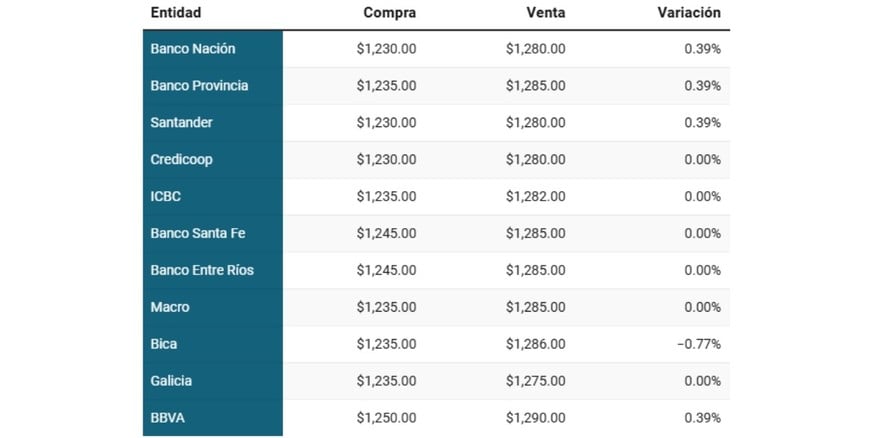Select Banco Santa Fe's $1,245.00 compra
The height and width of the screenshot is (438, 870).
(x=386, y=234)
